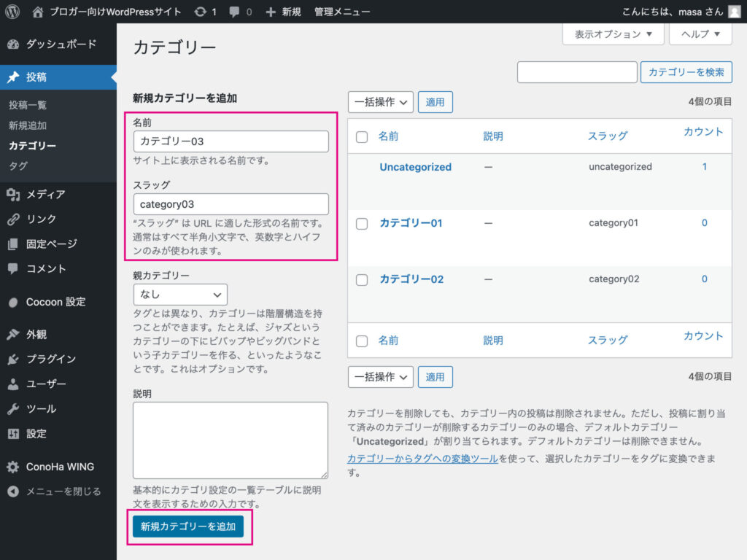Click the count 0 for カテゴリー01
The width and height of the screenshot is (747, 560).
click(x=704, y=223)
